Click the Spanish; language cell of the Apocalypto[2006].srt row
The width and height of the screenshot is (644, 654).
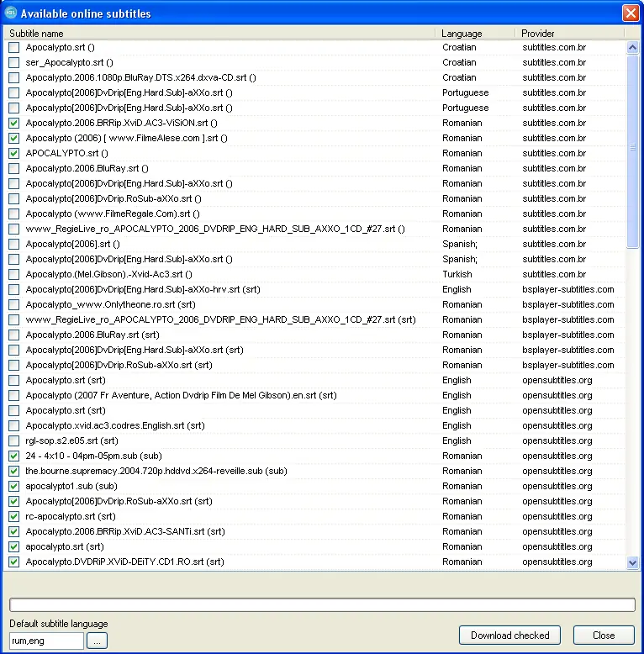[460, 244]
